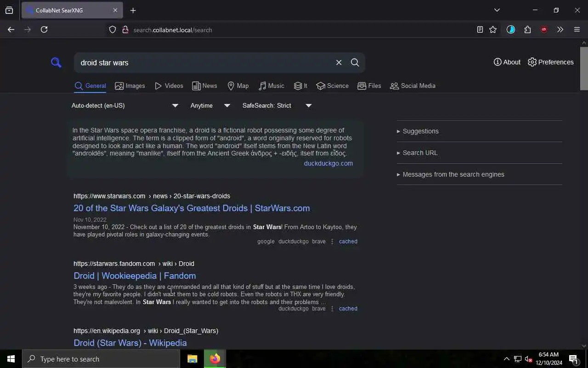
Task: List all tabs dropdown arrow
Action: pyautogui.click(x=497, y=10)
